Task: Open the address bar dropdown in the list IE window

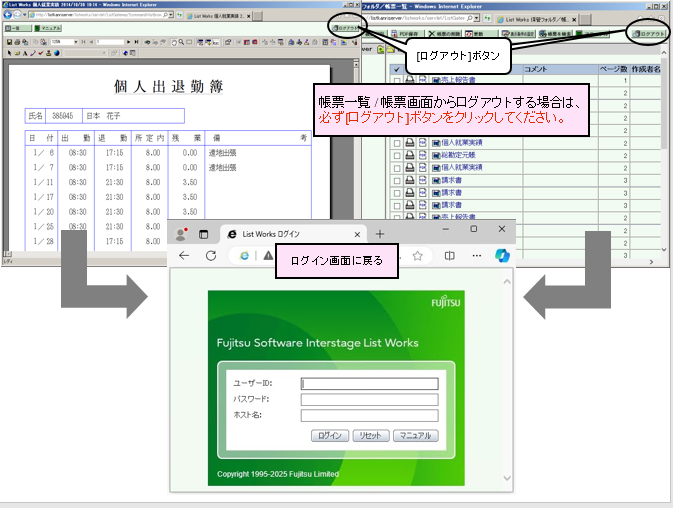Action: pyautogui.click(x=476, y=18)
